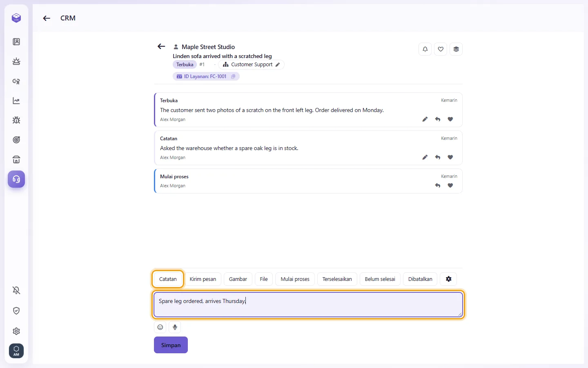Click back arrow next to Maple Street Studio

pyautogui.click(x=161, y=47)
